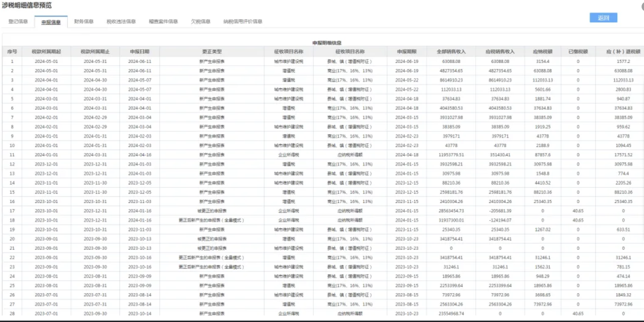This screenshot has height=322, width=644.
Task: Select the 2188.9 tax amount cell
Action: [543, 146]
